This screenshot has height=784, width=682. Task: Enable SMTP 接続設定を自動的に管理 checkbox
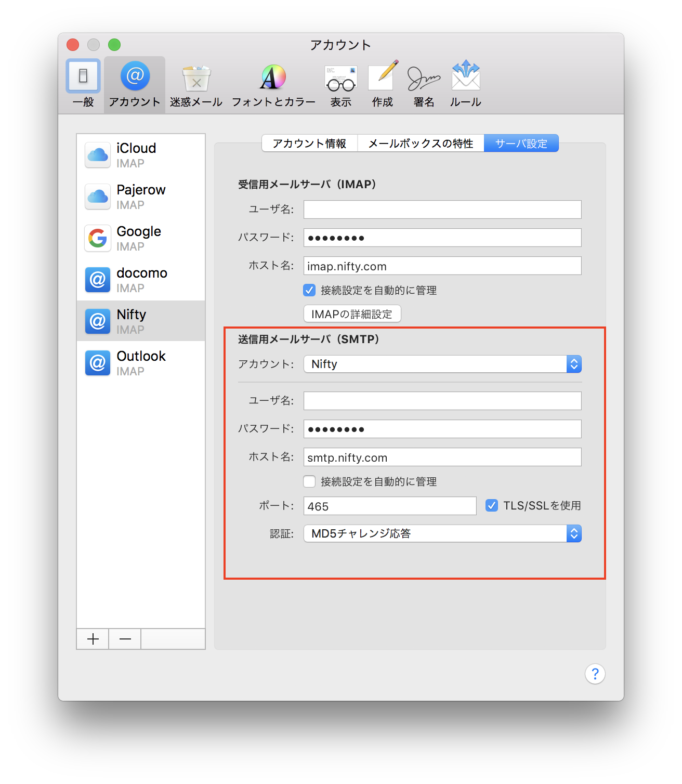(x=309, y=481)
